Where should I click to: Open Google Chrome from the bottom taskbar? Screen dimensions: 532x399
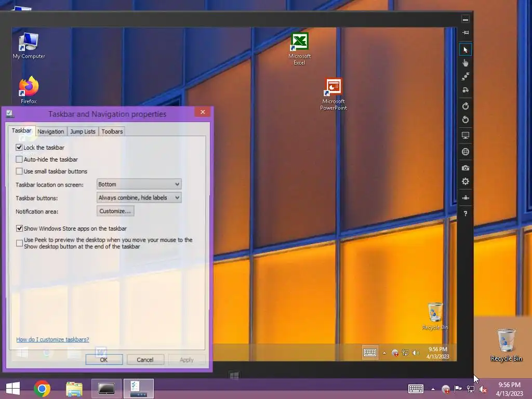[42, 389]
